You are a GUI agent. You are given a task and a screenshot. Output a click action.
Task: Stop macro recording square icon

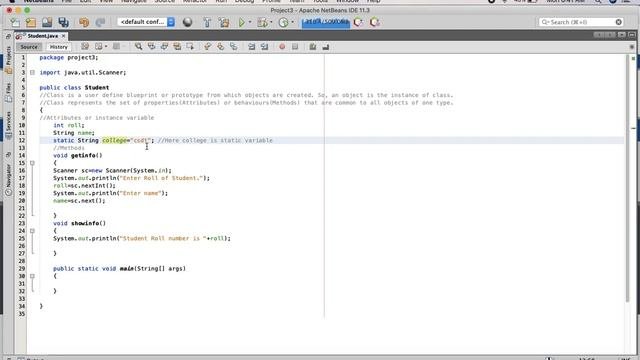[x=295, y=47]
